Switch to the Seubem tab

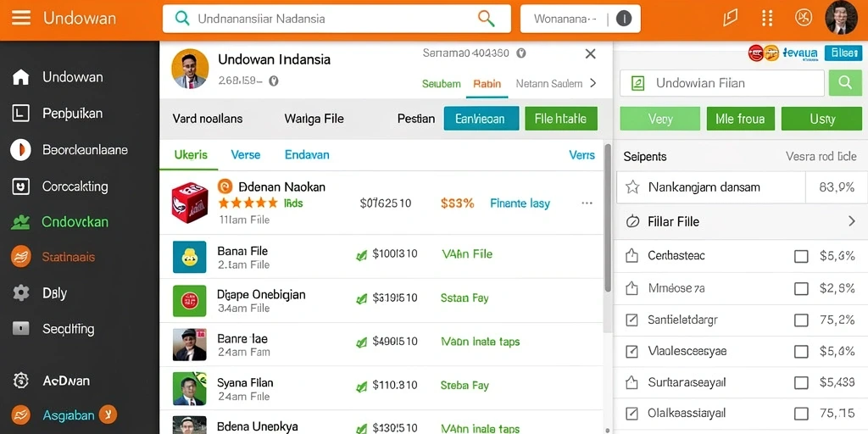pyautogui.click(x=441, y=84)
